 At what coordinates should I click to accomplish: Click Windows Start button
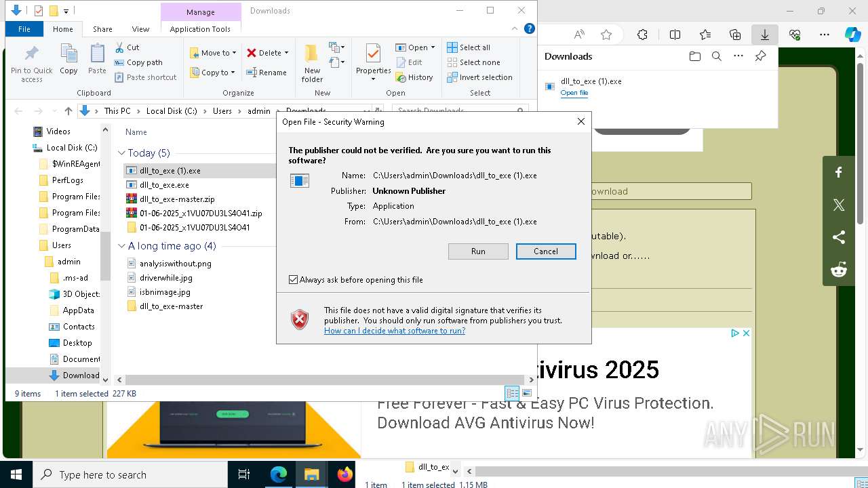(x=16, y=474)
